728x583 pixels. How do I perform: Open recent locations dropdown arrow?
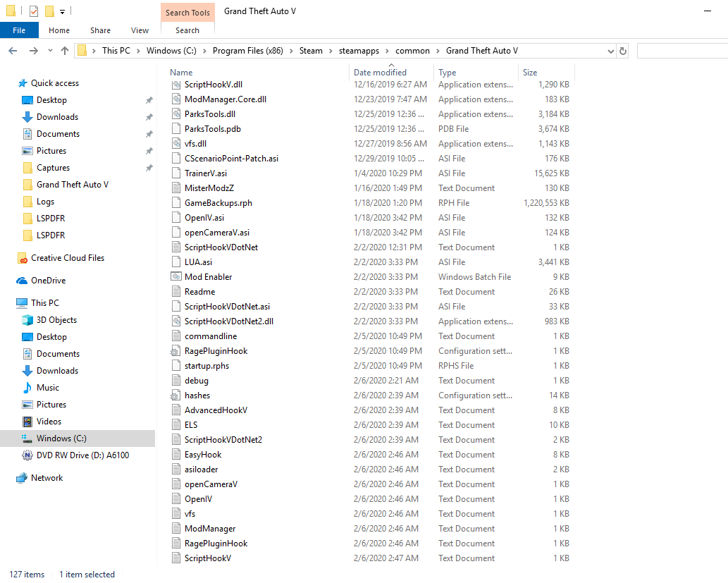pyautogui.click(x=50, y=51)
